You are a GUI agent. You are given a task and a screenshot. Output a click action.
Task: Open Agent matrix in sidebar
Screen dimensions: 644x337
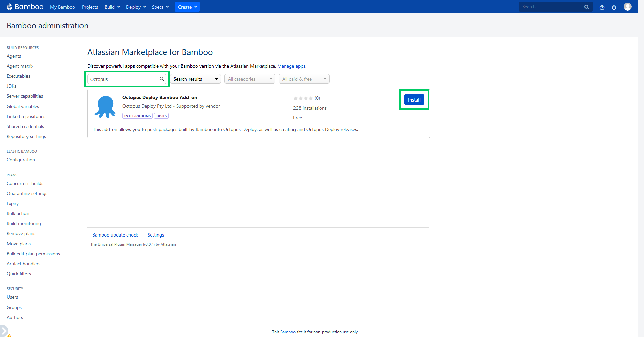20,66
